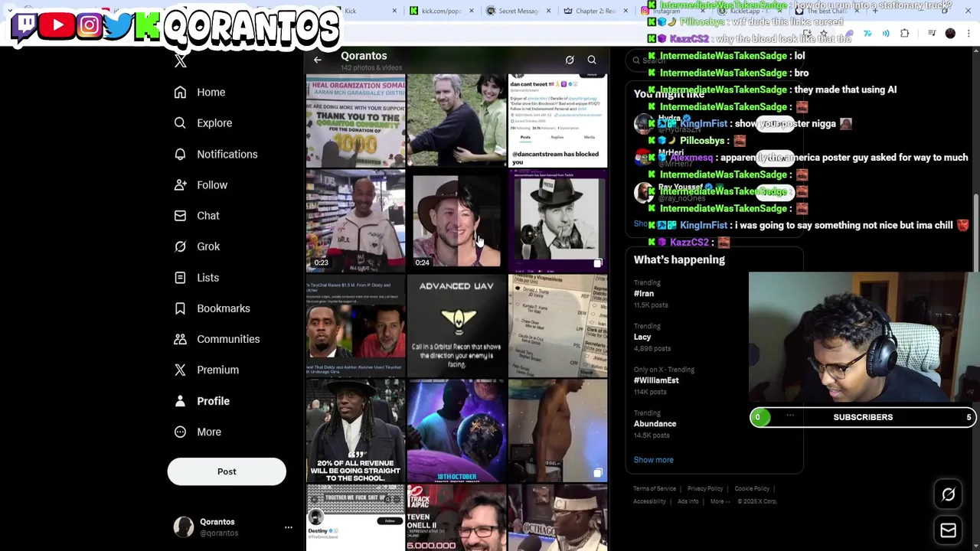
Task: Click the Home house icon
Action: click(x=180, y=93)
